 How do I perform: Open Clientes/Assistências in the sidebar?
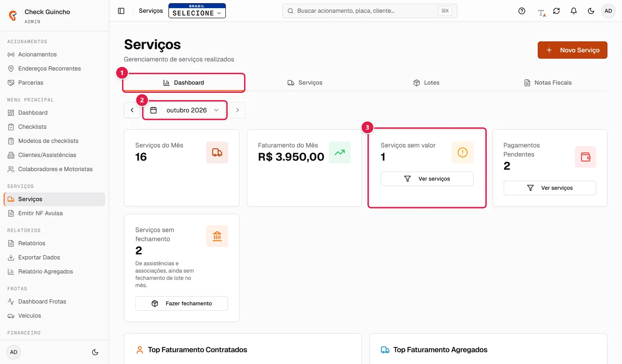54,155
